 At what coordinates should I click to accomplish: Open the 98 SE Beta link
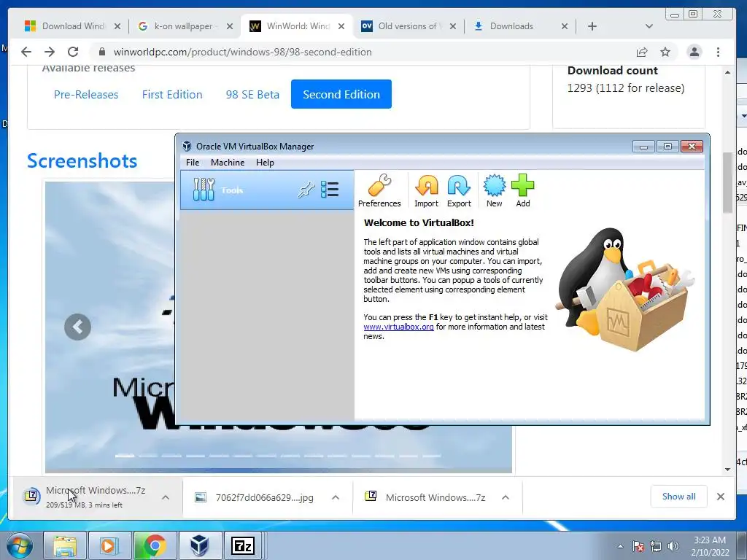pyautogui.click(x=252, y=94)
